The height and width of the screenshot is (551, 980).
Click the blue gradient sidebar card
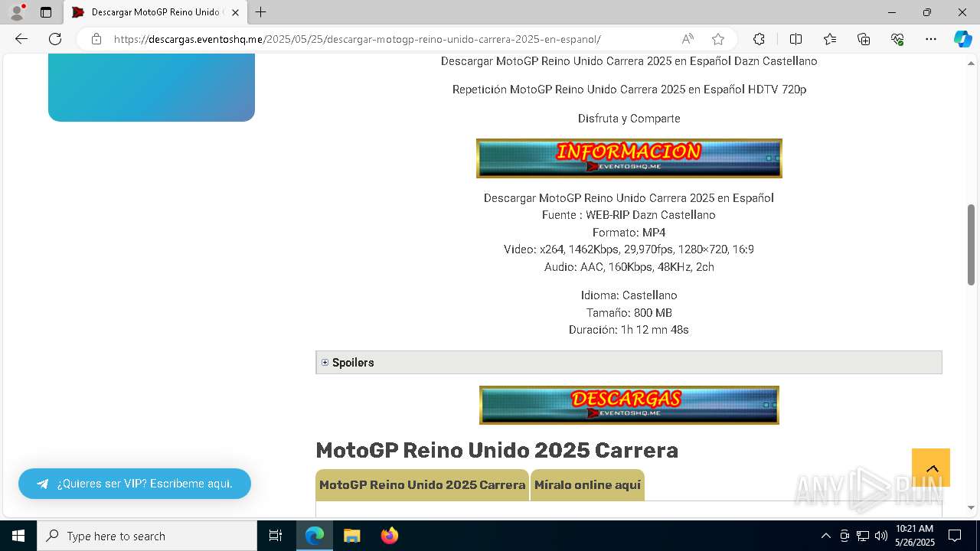[x=152, y=87]
